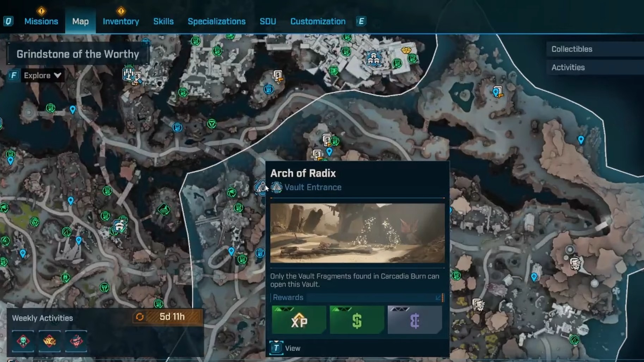Open the Skills tab
Screen dimensions: 644x362
click(163, 21)
